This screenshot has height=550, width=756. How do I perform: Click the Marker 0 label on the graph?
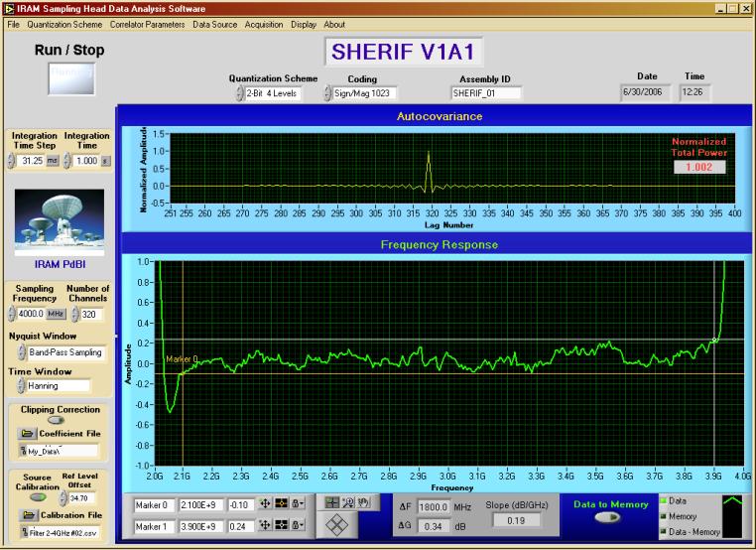click(182, 359)
